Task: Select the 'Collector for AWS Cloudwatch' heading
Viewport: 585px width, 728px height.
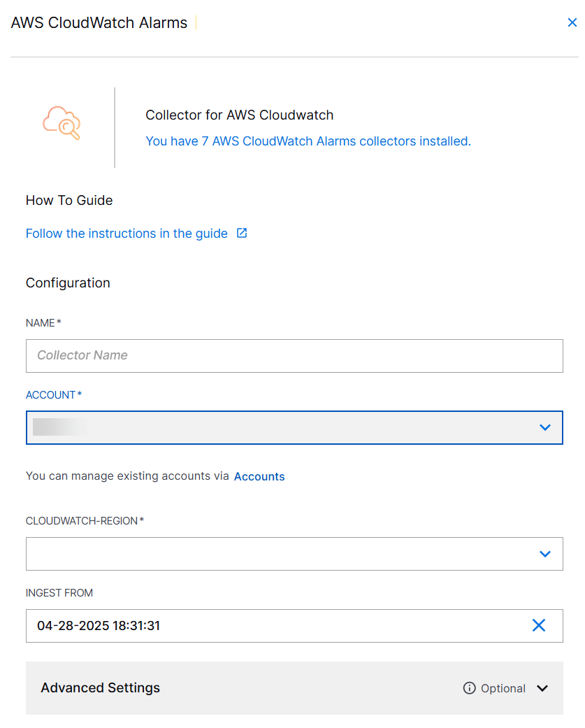Action: pyautogui.click(x=239, y=115)
